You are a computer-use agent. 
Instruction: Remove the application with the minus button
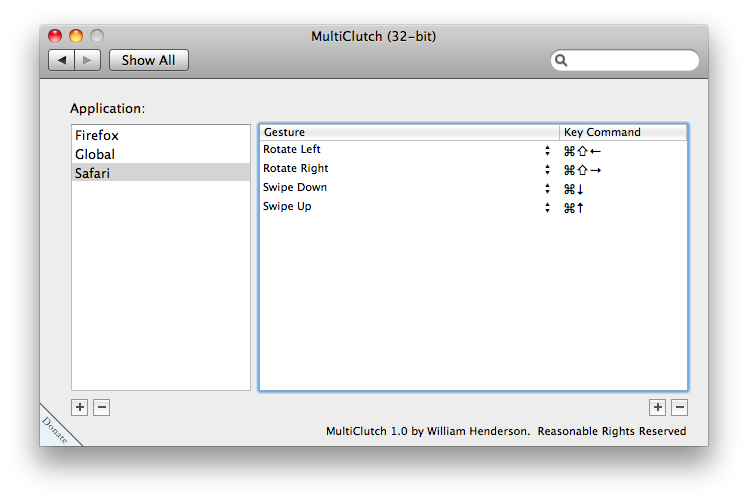[102, 407]
